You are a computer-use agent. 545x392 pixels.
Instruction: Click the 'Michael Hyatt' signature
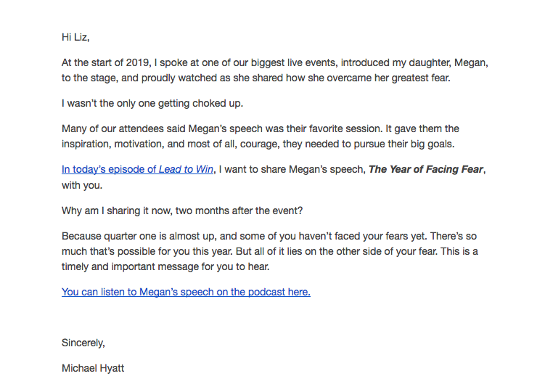pyautogui.click(x=93, y=368)
